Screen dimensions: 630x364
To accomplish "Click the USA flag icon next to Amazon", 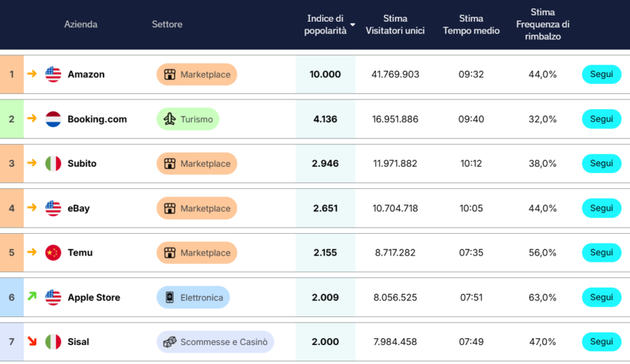I will [x=53, y=74].
